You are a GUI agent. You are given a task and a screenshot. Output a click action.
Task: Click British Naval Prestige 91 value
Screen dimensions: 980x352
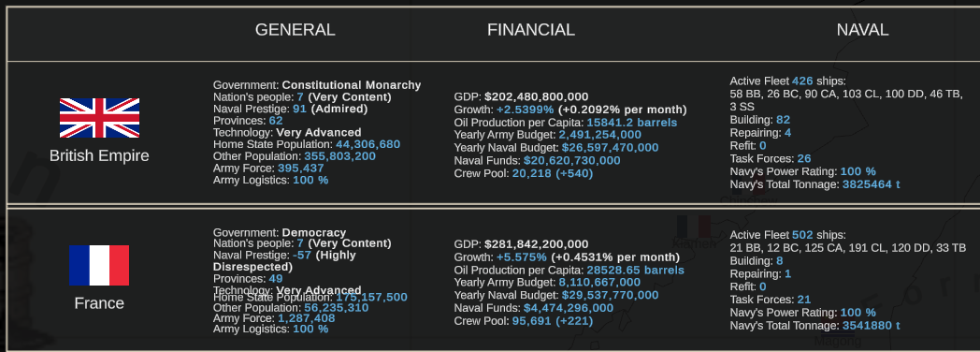(x=298, y=109)
